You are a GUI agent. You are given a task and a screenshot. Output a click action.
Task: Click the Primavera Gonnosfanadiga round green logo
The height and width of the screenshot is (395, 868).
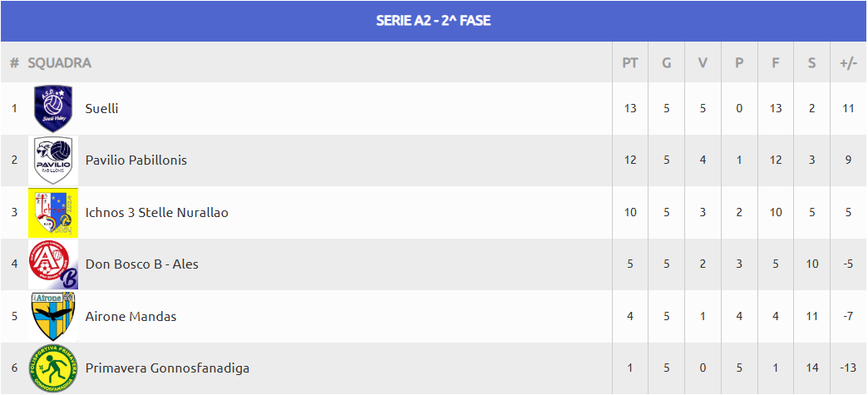point(53,368)
